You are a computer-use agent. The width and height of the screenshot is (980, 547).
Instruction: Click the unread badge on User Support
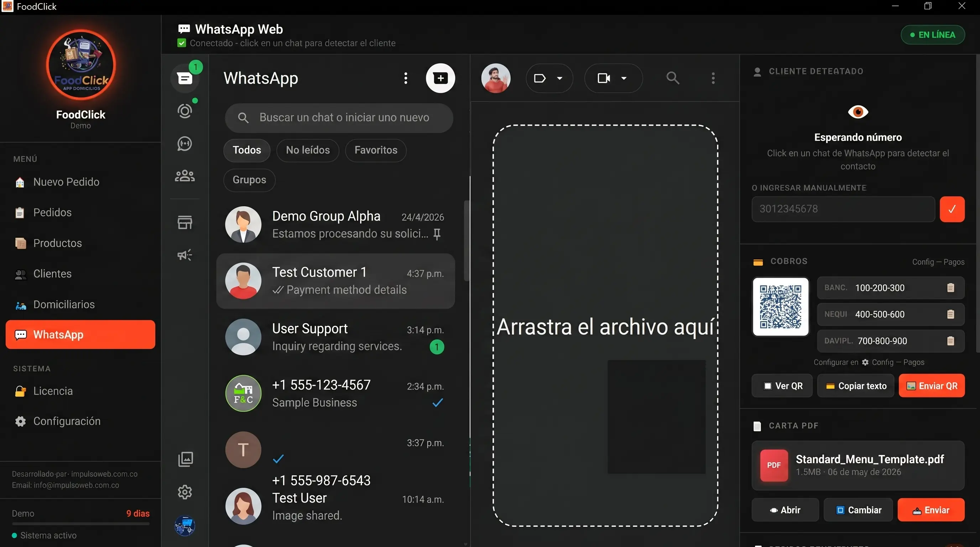coord(437,347)
